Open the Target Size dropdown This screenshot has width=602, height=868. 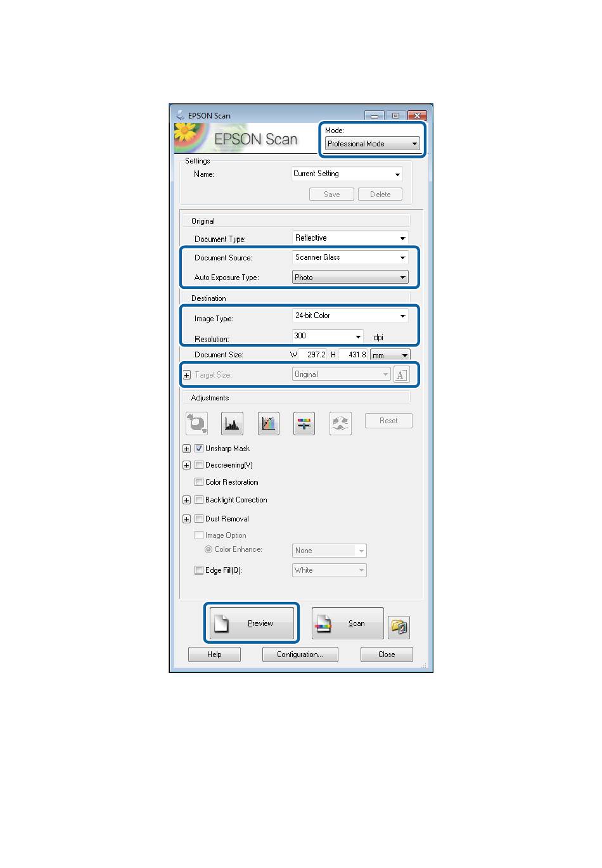342,374
